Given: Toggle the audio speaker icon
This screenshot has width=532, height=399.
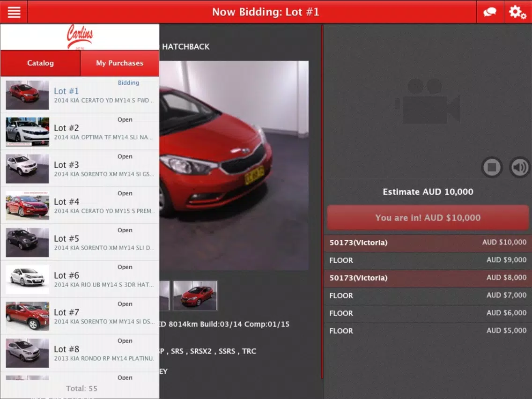Looking at the screenshot, I should click(519, 167).
